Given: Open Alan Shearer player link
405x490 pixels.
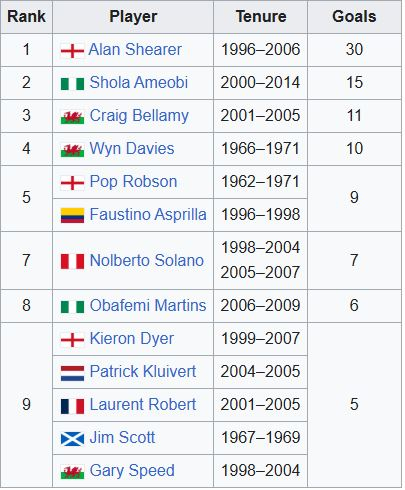Looking at the screenshot, I should click(x=135, y=50).
